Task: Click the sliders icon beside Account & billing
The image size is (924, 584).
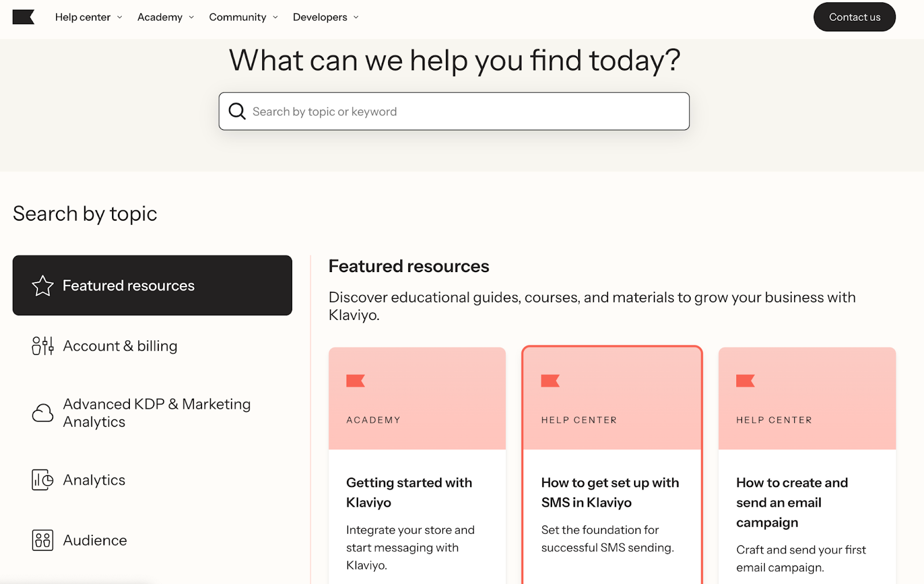Action: (x=43, y=345)
